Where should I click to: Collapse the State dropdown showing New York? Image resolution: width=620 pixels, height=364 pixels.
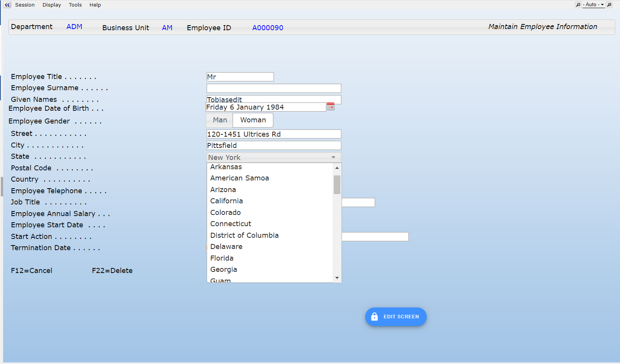[x=333, y=157]
